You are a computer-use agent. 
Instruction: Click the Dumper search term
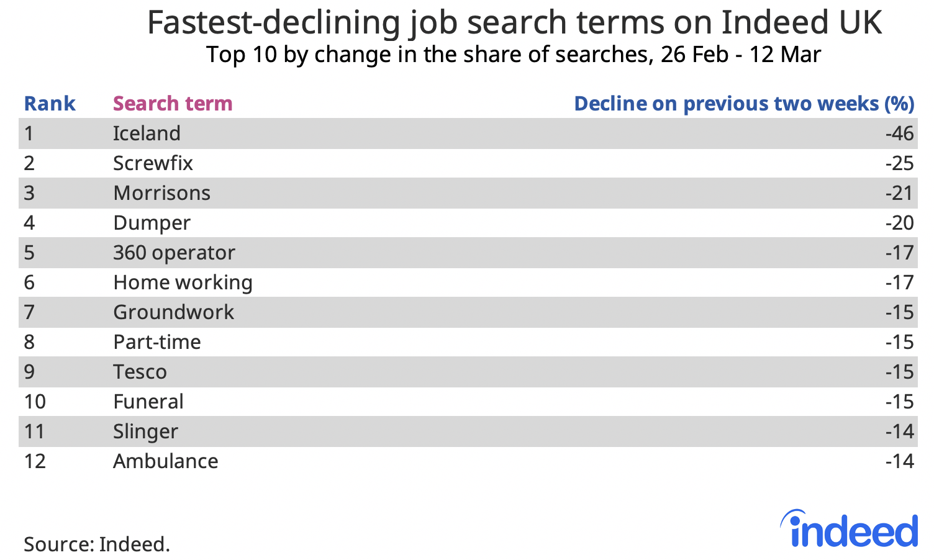coord(152,224)
